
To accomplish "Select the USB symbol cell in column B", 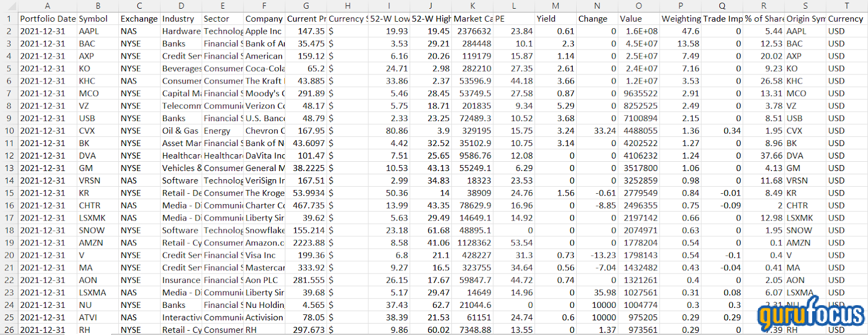I will [x=98, y=118].
